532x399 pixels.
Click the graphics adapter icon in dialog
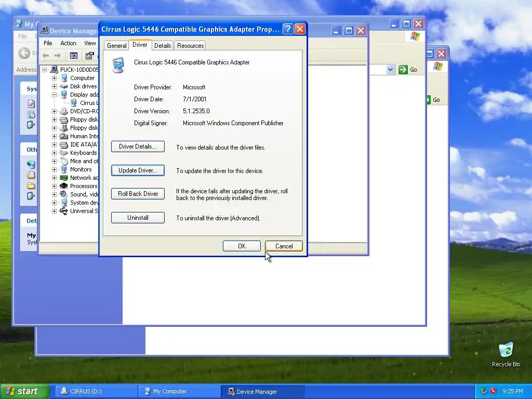coord(118,65)
